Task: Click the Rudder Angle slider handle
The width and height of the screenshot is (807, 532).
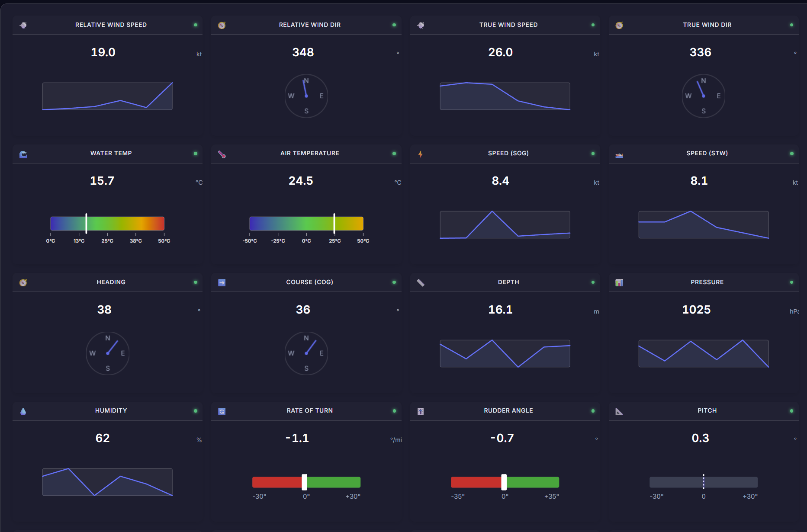Action: [504, 482]
